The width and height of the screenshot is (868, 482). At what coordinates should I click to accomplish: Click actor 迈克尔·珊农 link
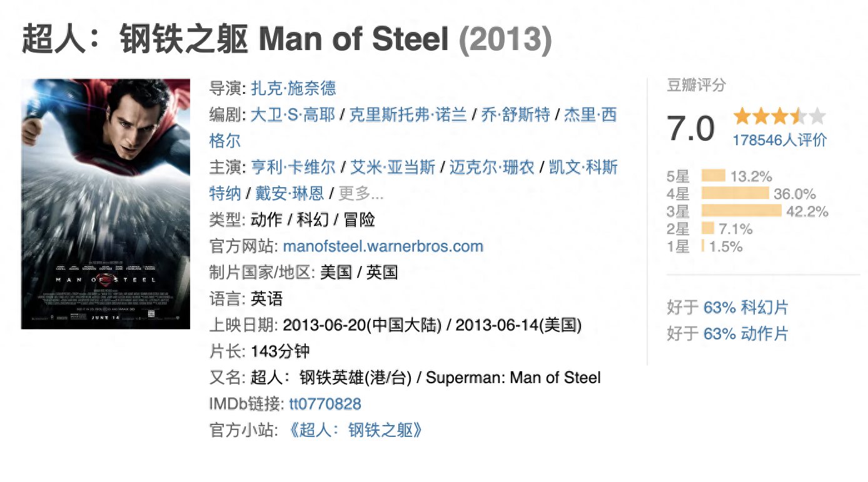coord(492,167)
